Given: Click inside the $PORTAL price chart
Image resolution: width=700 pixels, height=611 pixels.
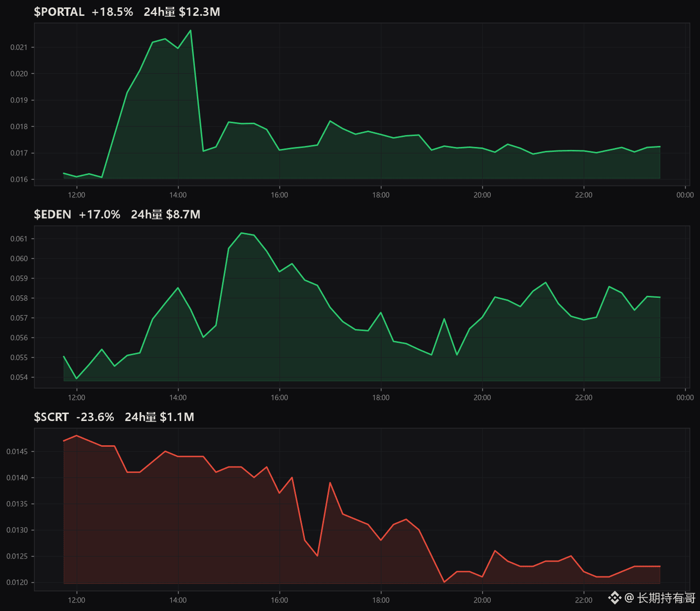Looking at the screenshot, I should click(362, 104).
